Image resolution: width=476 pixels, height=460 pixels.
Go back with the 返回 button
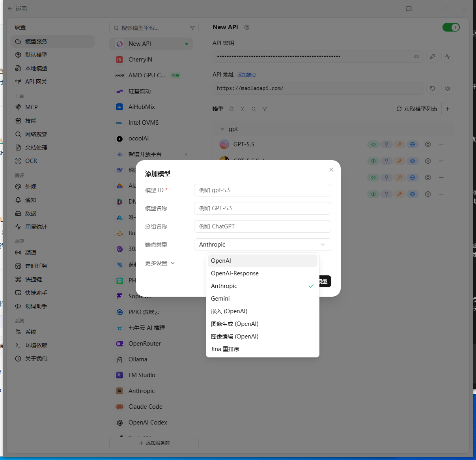click(17, 9)
